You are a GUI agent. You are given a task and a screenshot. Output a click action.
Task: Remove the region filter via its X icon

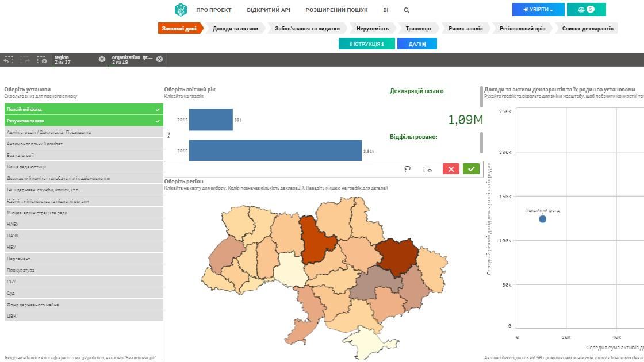[x=102, y=59]
